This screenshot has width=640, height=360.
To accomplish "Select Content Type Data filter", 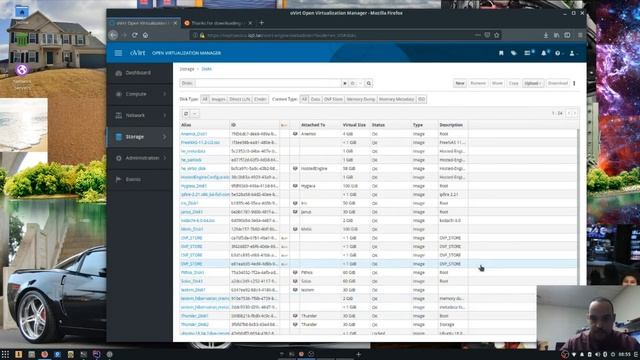I will tap(315, 99).
